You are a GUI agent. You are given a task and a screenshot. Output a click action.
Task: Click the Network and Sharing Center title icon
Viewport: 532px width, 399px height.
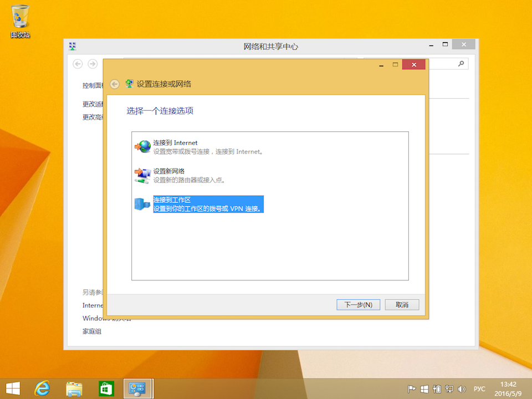(x=72, y=46)
